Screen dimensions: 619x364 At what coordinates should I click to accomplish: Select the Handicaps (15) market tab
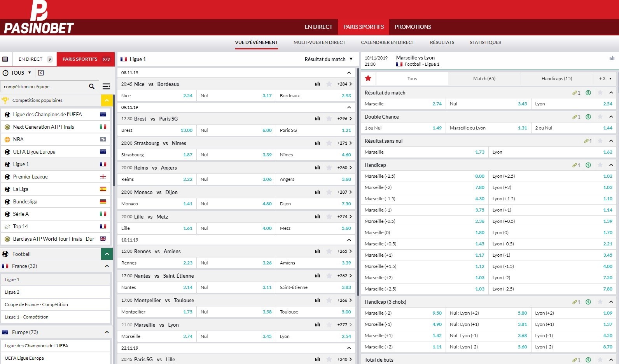pos(557,79)
